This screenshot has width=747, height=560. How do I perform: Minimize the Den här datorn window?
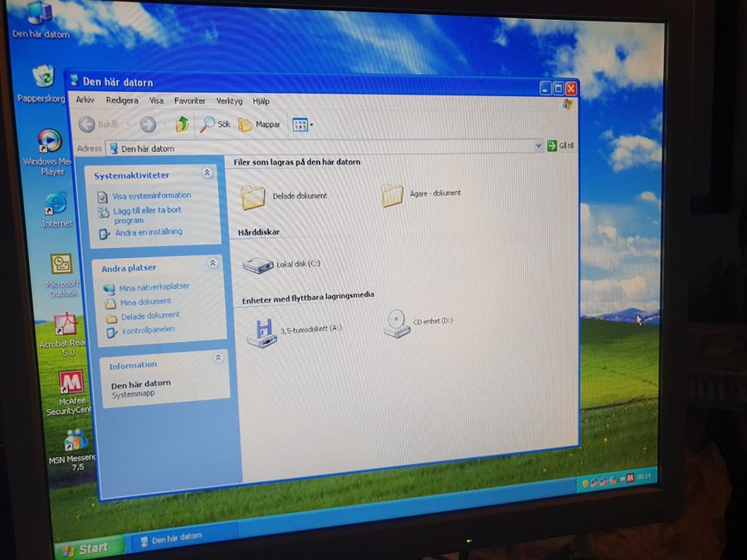pos(545,88)
